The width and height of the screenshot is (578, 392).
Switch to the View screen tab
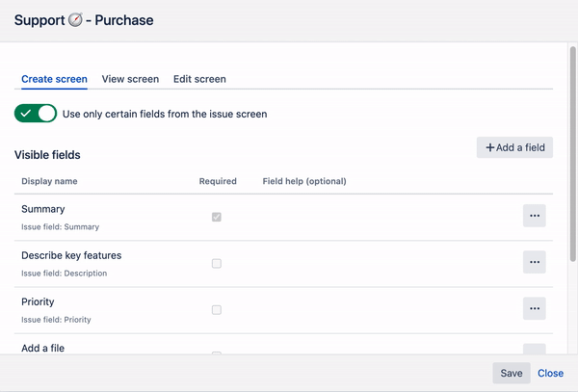coord(130,79)
